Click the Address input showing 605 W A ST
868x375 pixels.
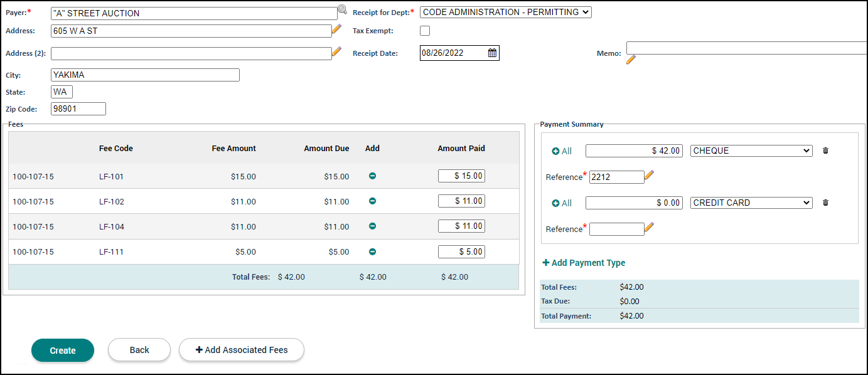191,31
